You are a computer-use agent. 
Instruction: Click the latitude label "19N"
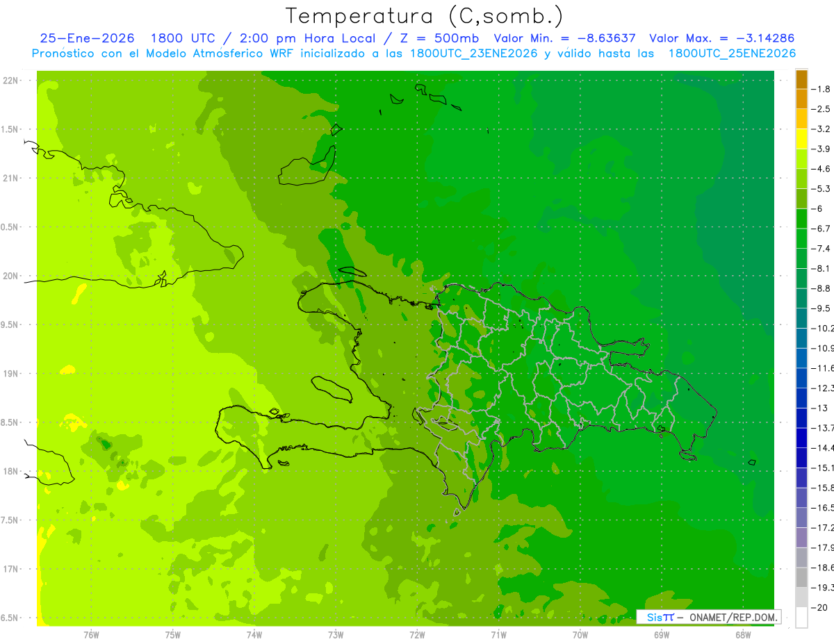point(10,373)
